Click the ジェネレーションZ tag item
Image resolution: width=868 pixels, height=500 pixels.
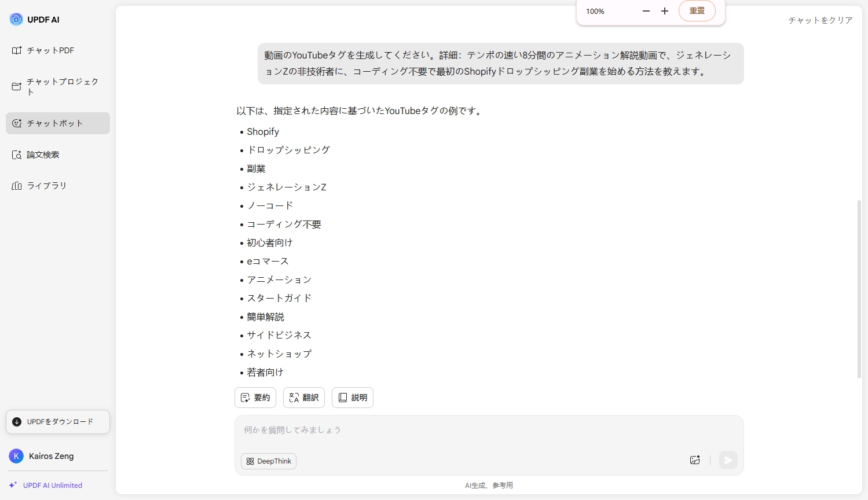(287, 187)
